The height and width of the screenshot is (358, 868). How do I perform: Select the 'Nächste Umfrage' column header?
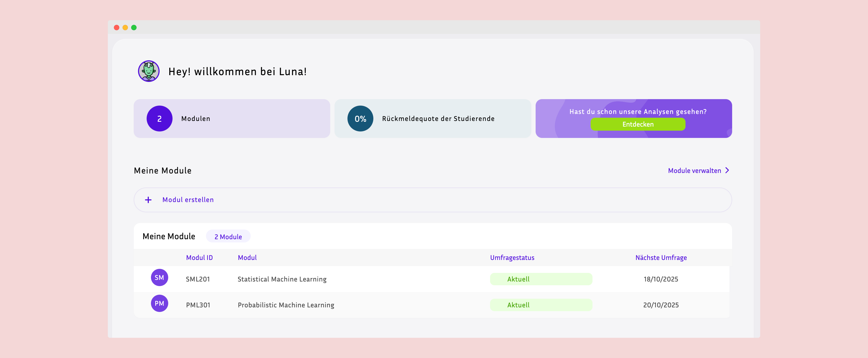pos(661,258)
